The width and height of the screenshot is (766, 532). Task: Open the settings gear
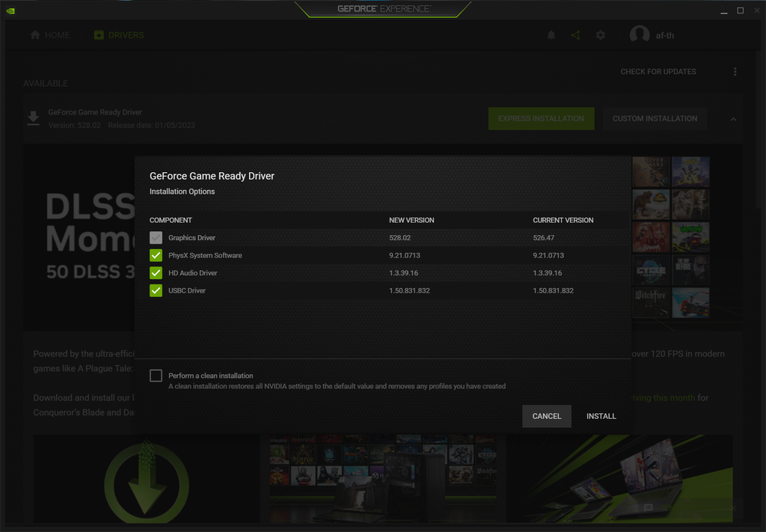[600, 34]
